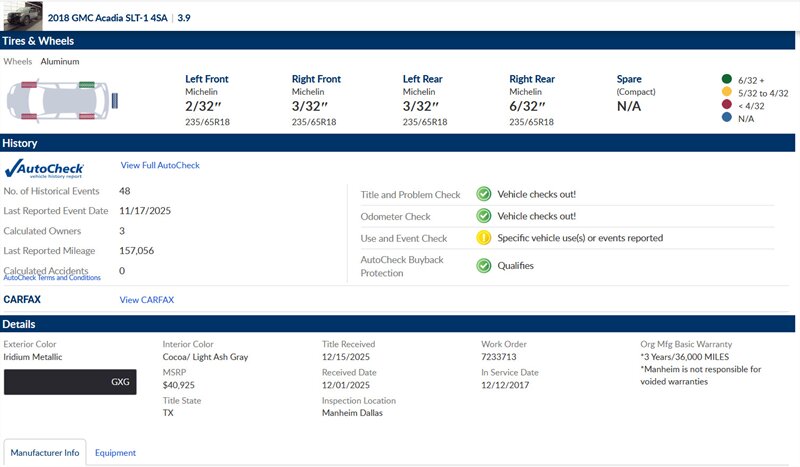800x467 pixels.
Task: Switch to the Manufacturer Info tab
Action: click(x=44, y=453)
